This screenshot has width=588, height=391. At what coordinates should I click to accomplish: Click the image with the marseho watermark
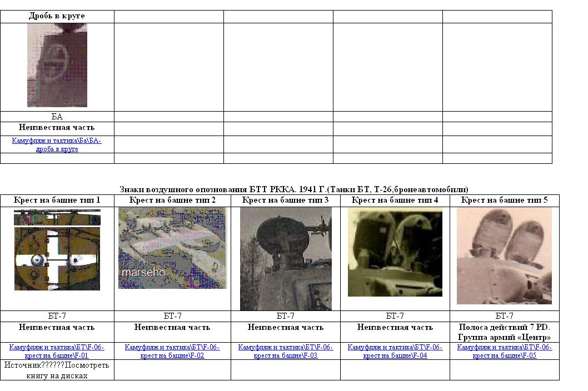coord(172,248)
